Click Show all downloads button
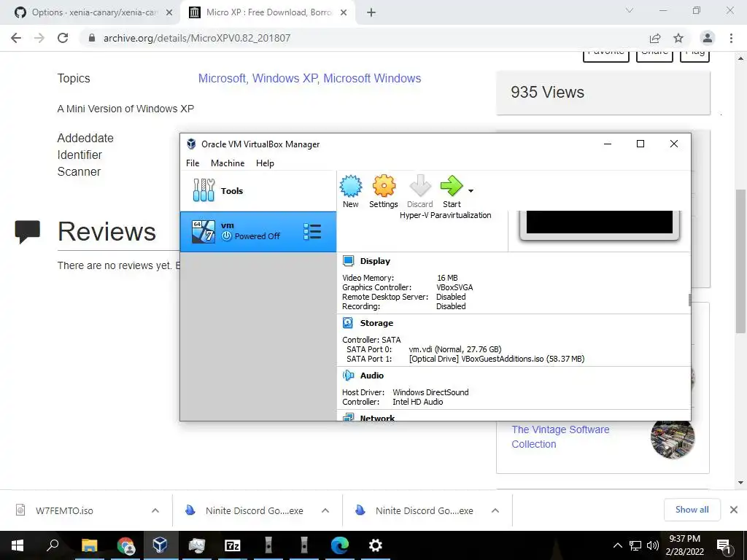The width and height of the screenshot is (747, 560). (692, 510)
